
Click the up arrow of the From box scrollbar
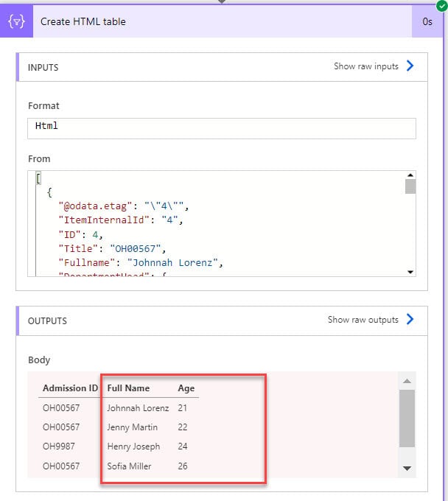[x=410, y=175]
